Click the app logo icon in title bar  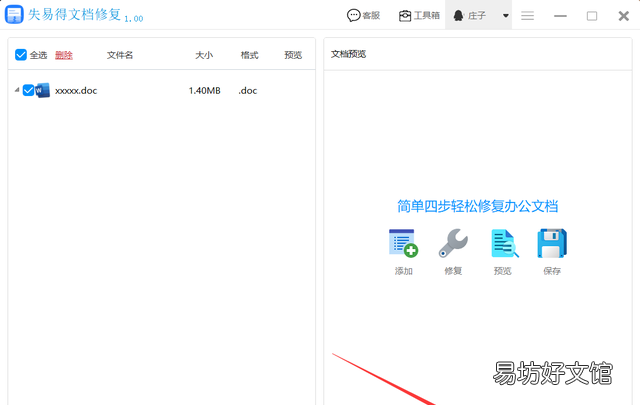click(x=14, y=14)
